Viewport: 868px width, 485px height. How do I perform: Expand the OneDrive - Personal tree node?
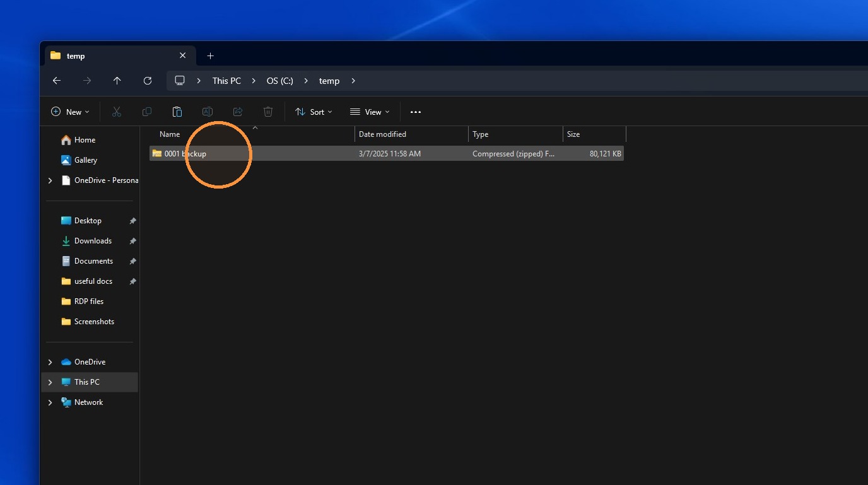(x=50, y=180)
